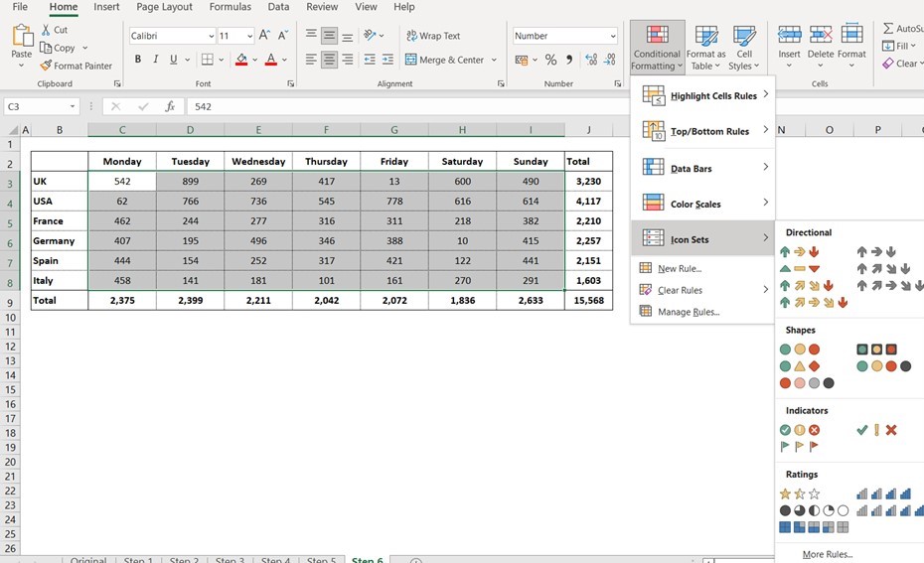Select three traffic lights icon set
Image resolution: width=924 pixels, height=563 pixels.
[x=799, y=350]
